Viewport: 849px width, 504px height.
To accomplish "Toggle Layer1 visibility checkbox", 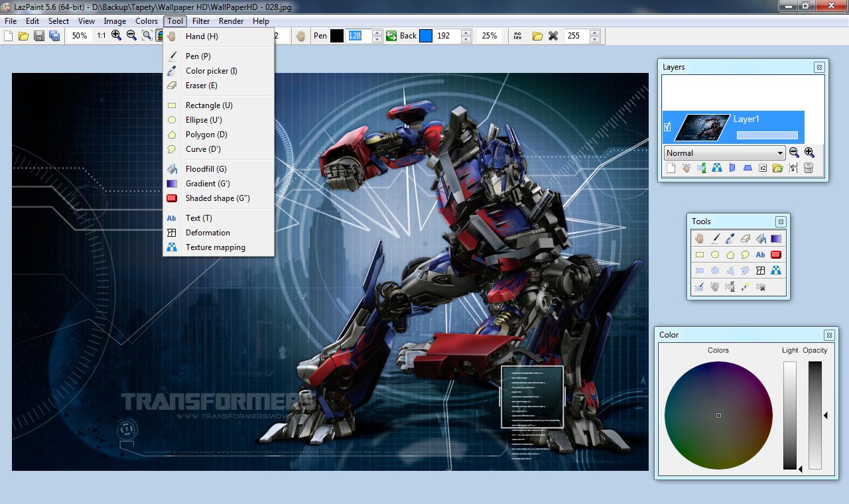I will click(668, 127).
